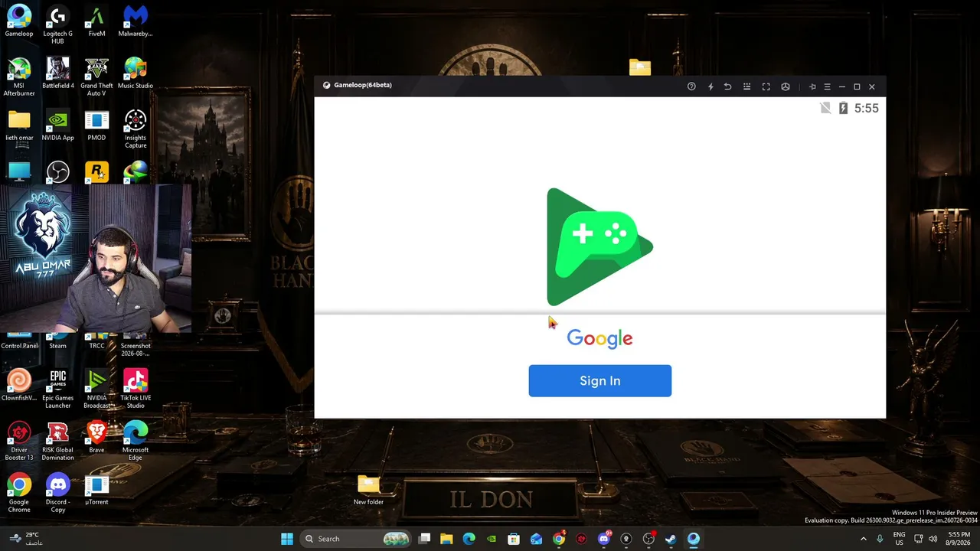Screen dimensions: 980x551
Task: Select the Malwarebytes desktop shortcut
Action: pyautogui.click(x=136, y=21)
